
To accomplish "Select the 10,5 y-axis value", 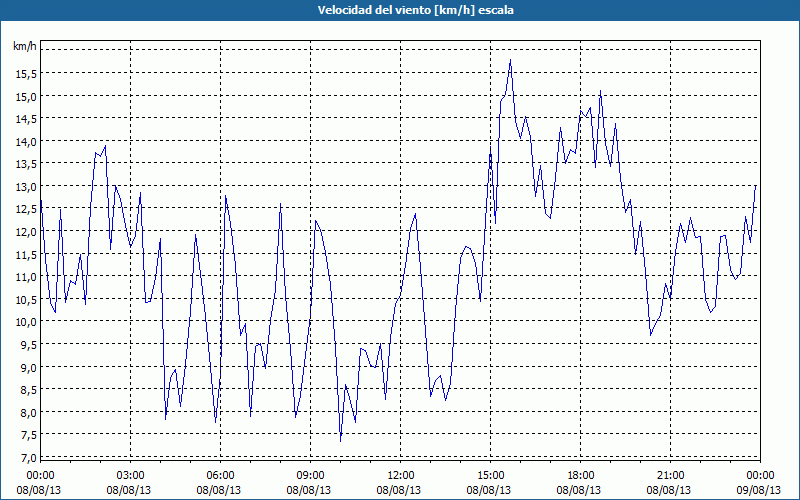I will [26, 299].
